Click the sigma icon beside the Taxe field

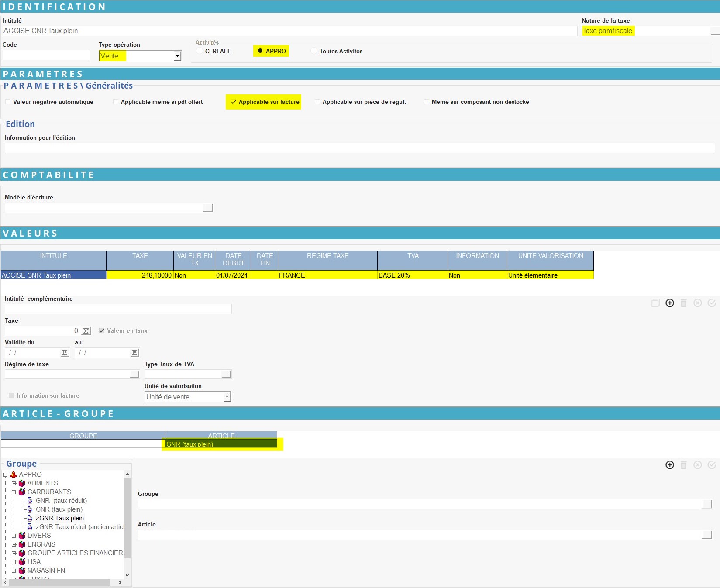coord(86,331)
